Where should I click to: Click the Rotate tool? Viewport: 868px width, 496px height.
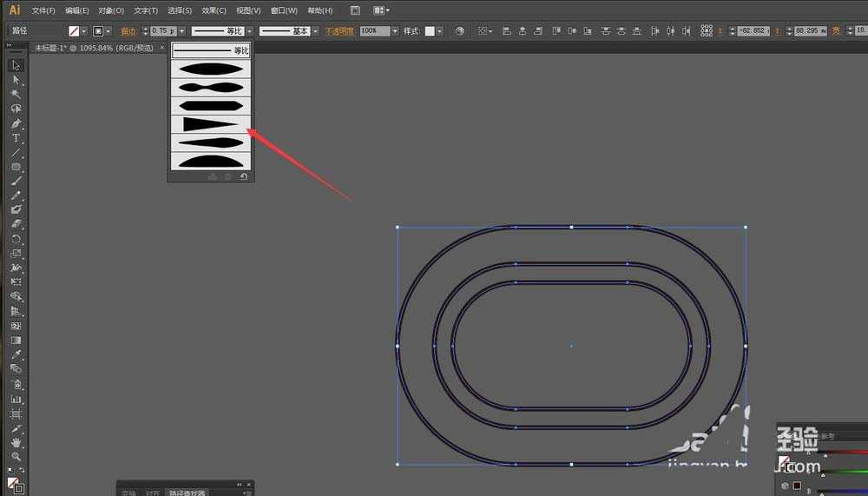click(16, 239)
